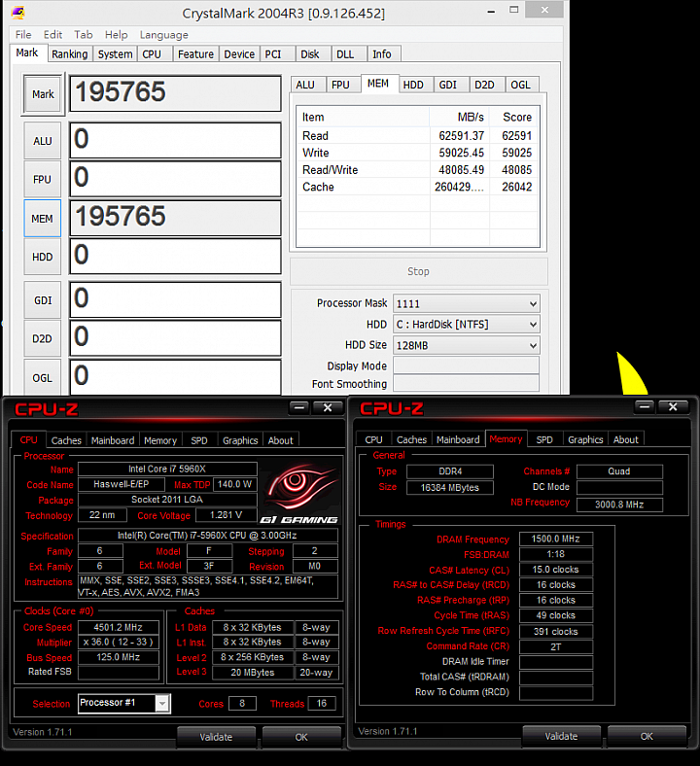Run the FPU benchmark button
The width and height of the screenshot is (700, 766).
(43, 180)
